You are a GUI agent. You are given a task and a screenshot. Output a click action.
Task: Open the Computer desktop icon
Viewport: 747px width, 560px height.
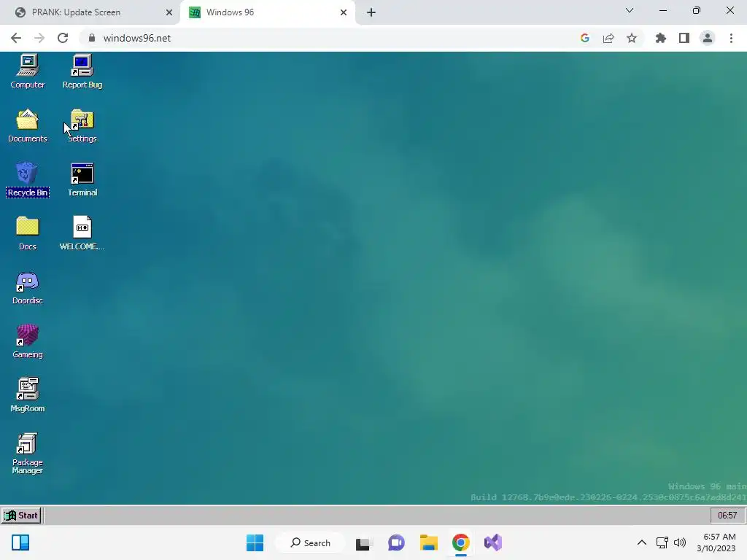coord(28,71)
